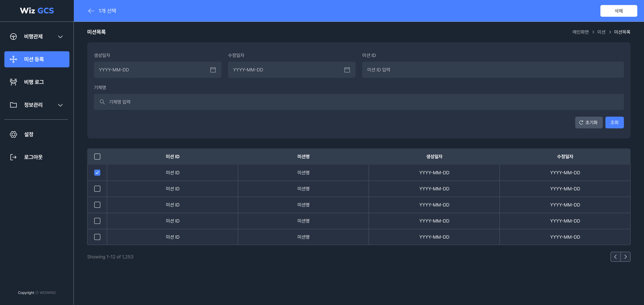Click the 설정 gear icon
644x305 pixels.
tap(13, 134)
